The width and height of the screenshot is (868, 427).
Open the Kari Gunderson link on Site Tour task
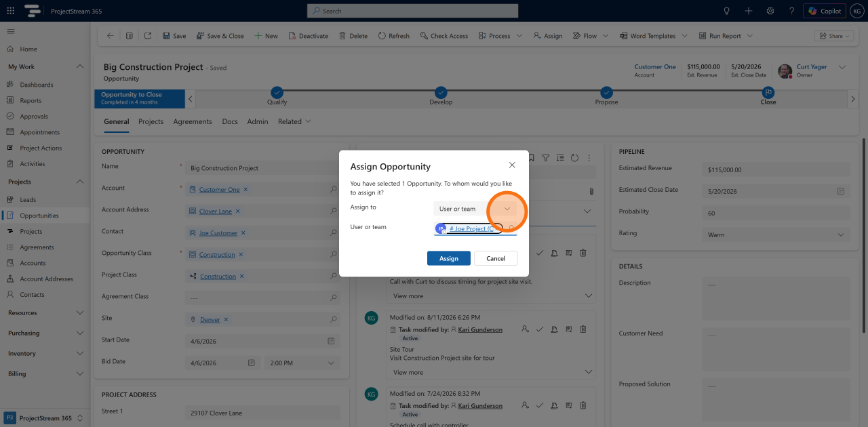480,330
